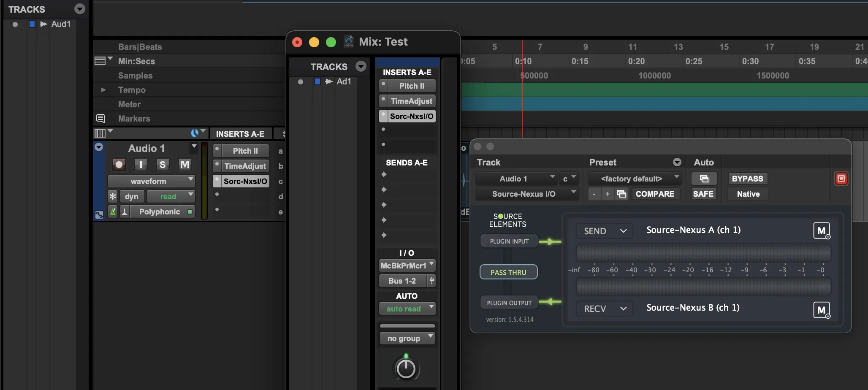Open Edit window TRACKS list menu arrow
Viewport: 868px width, 390px height.
(79, 9)
